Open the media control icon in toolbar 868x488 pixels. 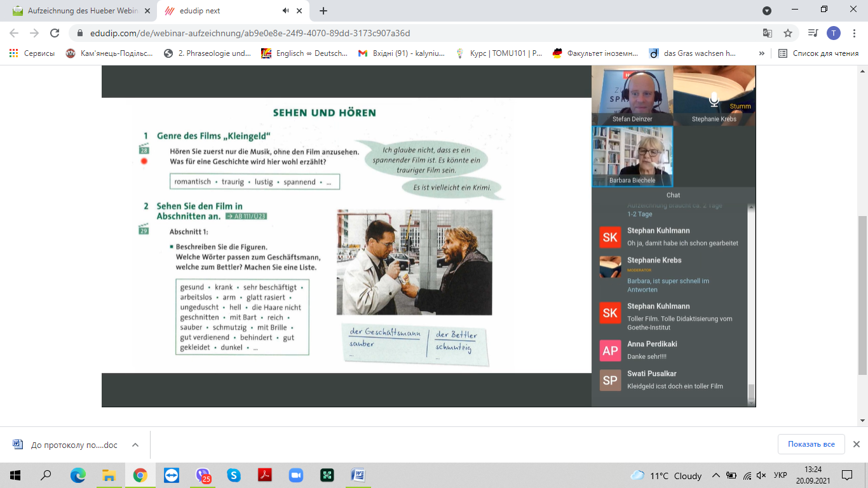[x=813, y=33]
